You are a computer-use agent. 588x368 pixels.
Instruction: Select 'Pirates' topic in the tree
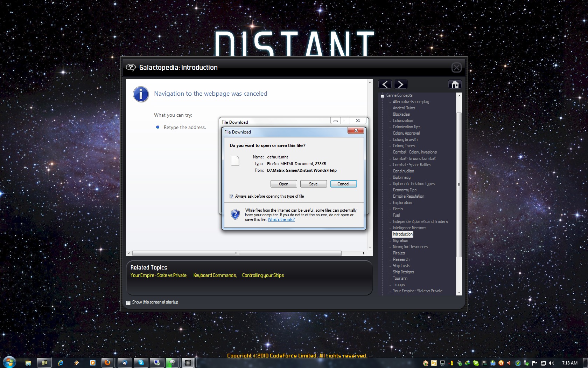click(x=399, y=253)
